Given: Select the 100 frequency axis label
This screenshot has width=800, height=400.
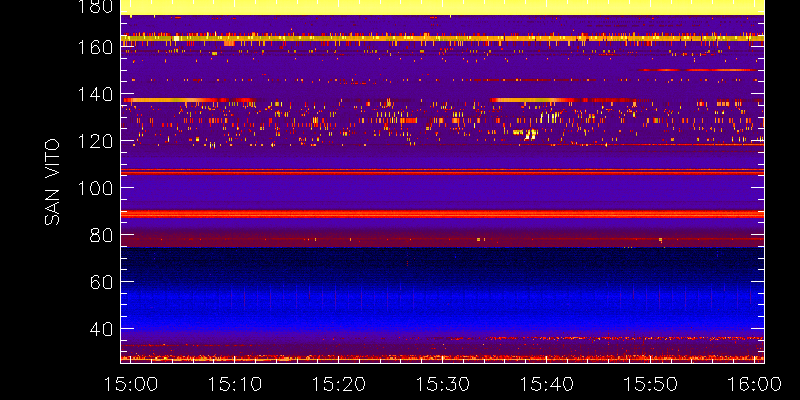Looking at the screenshot, I should 94,188.
